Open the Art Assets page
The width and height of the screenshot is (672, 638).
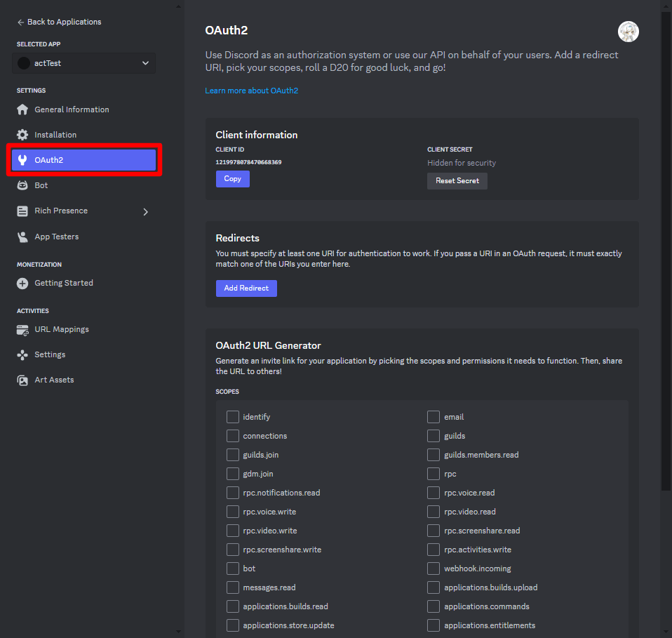(x=83, y=380)
